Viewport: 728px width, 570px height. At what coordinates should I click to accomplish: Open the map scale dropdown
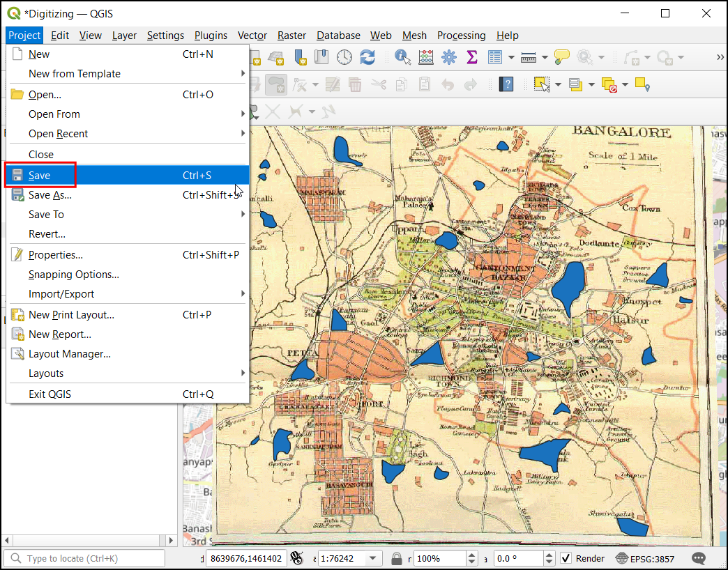click(x=373, y=558)
